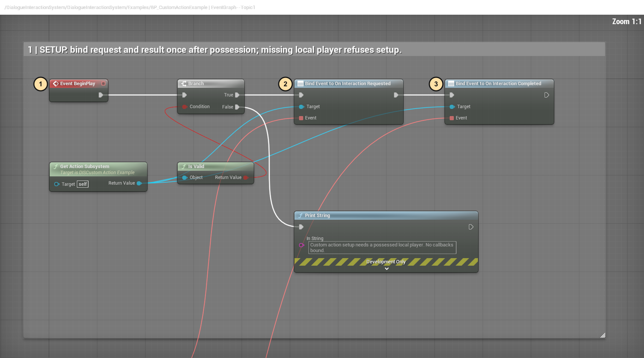
Task: Click the blueprint path breadcrumb text
Action: (130, 7)
